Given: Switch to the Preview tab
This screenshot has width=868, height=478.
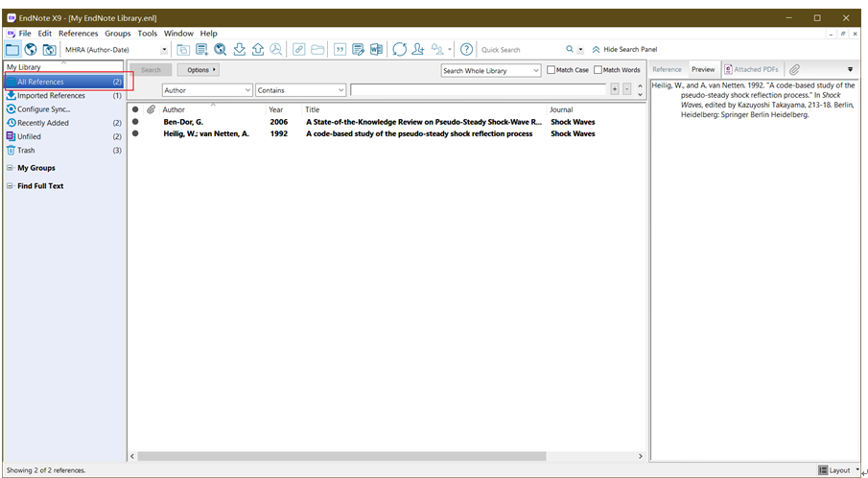Looking at the screenshot, I should coord(703,70).
